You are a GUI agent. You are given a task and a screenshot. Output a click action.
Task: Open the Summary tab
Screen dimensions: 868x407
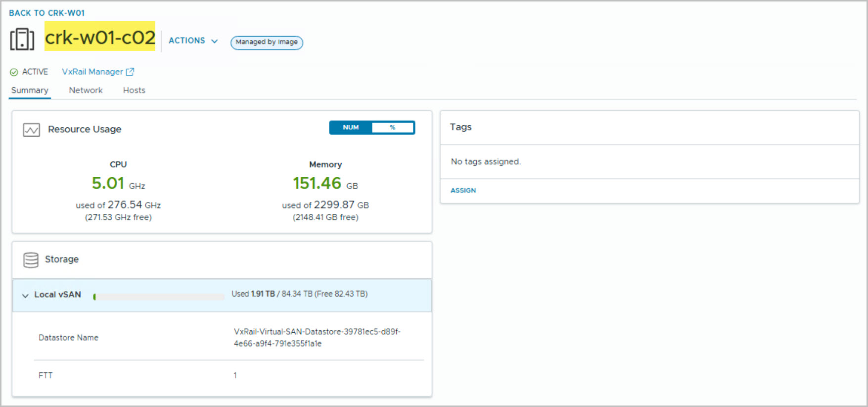click(x=30, y=90)
